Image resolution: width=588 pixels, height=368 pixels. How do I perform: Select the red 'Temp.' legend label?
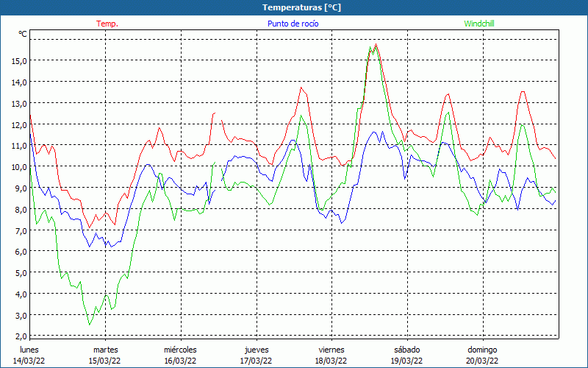pos(107,24)
